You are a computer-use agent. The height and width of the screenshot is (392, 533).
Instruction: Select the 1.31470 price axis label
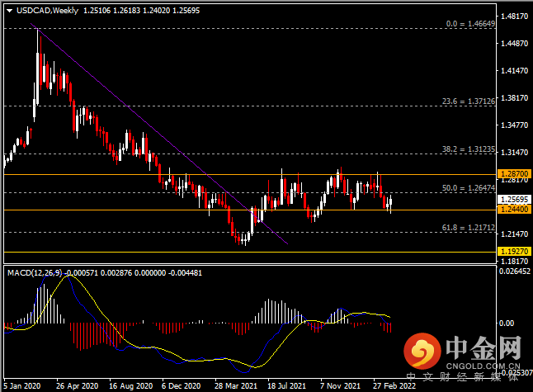[x=515, y=153]
